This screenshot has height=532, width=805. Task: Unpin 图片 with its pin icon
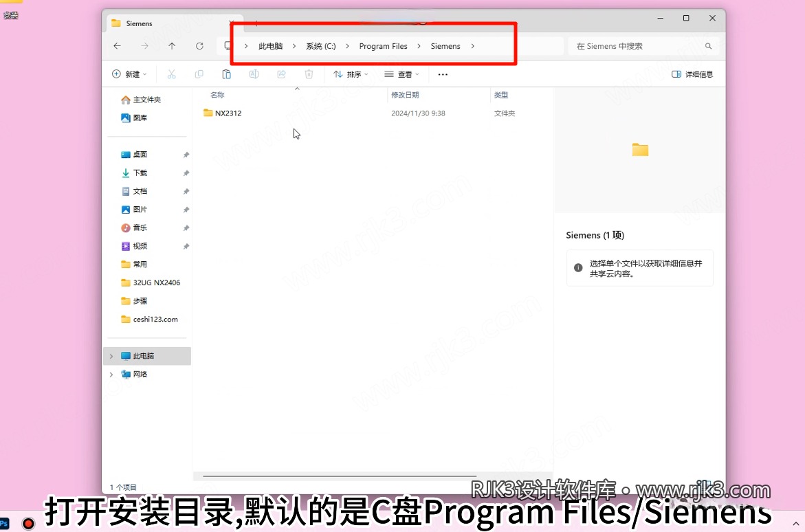(186, 210)
